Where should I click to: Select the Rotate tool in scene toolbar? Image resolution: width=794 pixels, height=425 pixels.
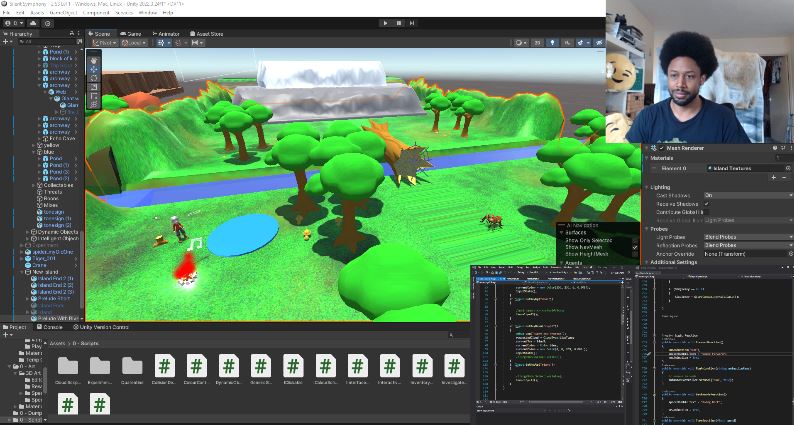coord(95,78)
